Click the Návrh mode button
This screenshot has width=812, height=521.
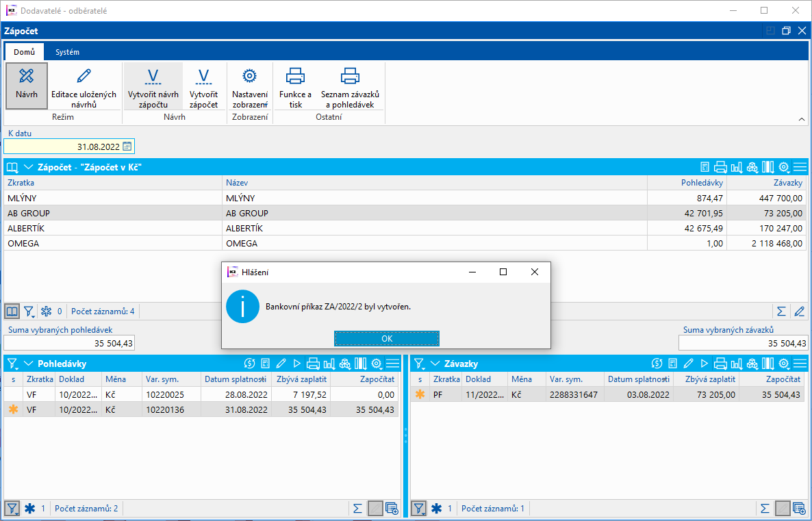(27, 84)
